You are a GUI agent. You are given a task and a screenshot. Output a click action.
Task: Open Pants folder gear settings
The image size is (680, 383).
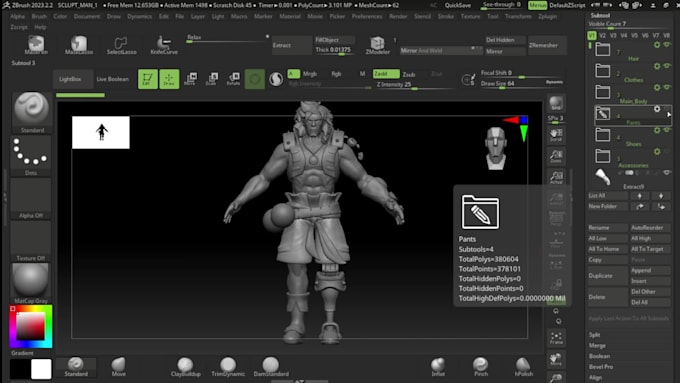657,109
